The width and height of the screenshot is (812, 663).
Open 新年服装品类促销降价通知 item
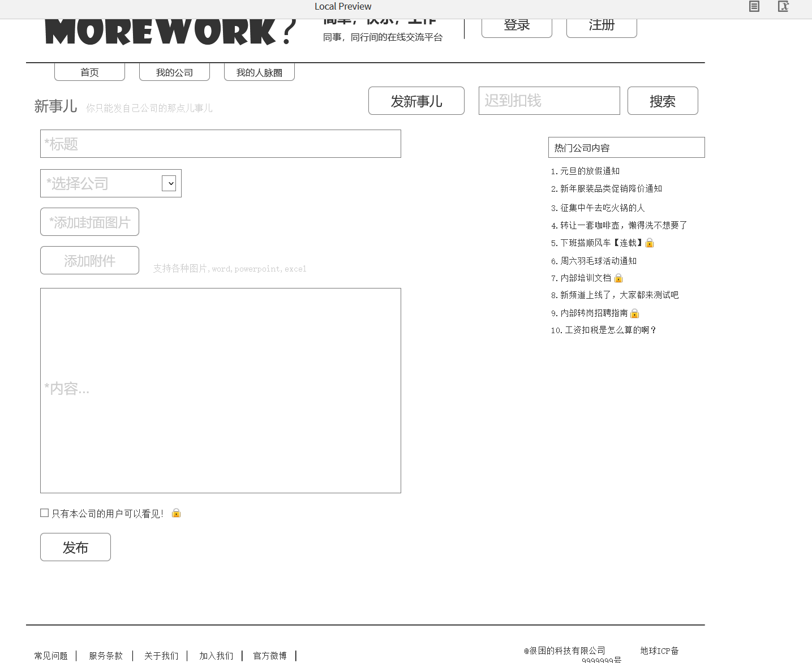tap(607, 188)
